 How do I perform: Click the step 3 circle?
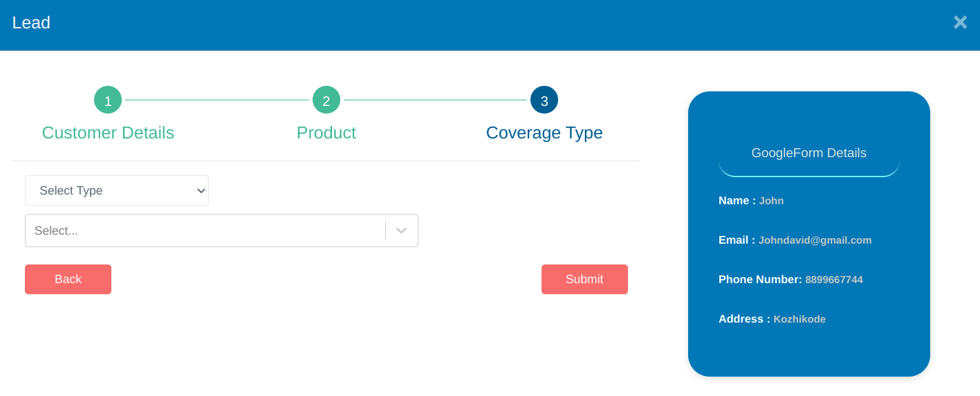544,100
